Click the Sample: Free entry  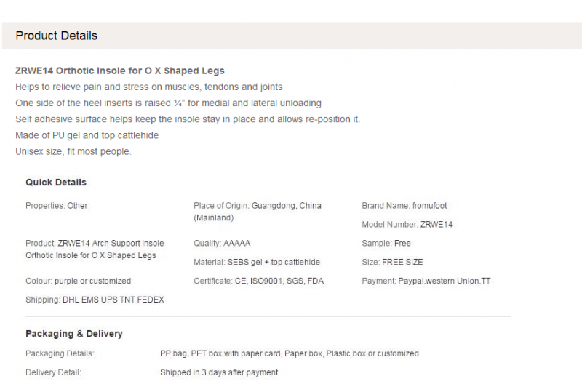[386, 244]
